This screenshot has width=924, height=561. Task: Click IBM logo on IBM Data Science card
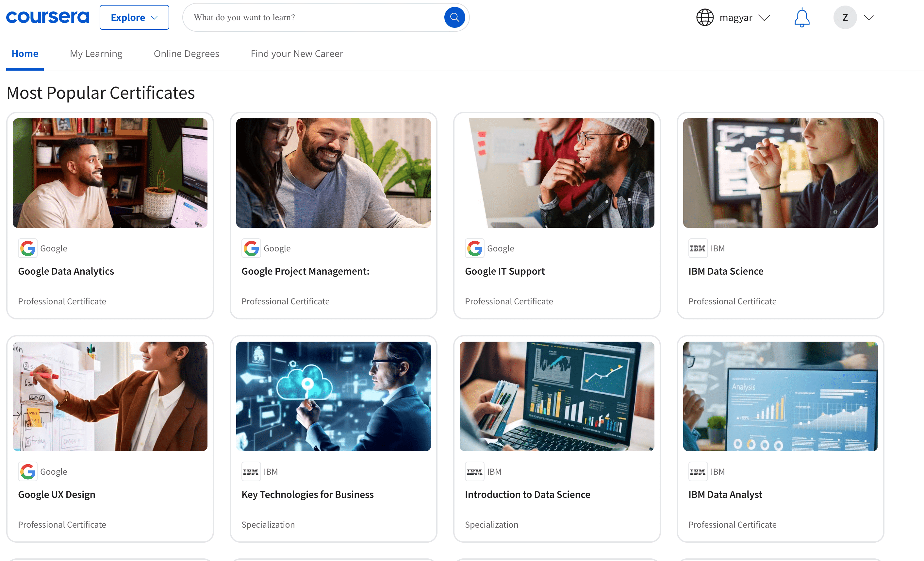698,248
